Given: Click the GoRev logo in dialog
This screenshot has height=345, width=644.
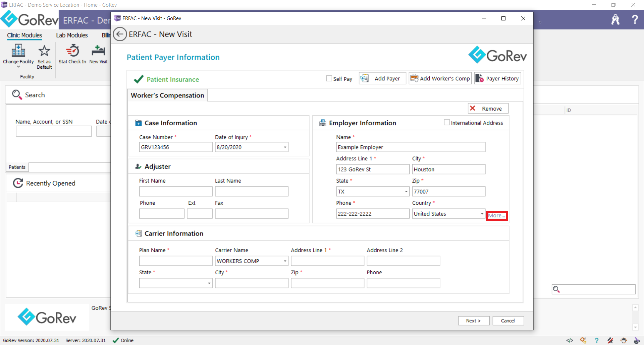Looking at the screenshot, I should coord(497,55).
